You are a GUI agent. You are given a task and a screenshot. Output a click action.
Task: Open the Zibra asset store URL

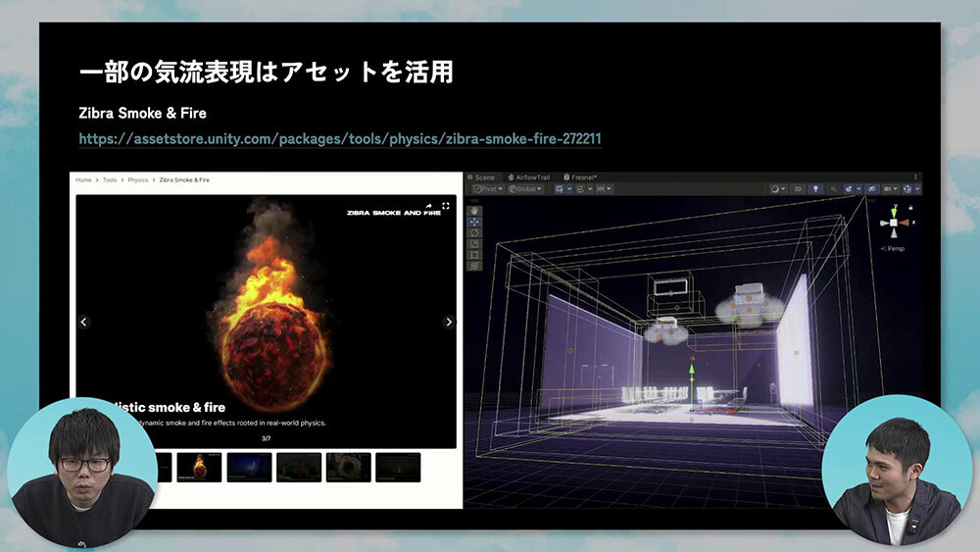coord(340,139)
